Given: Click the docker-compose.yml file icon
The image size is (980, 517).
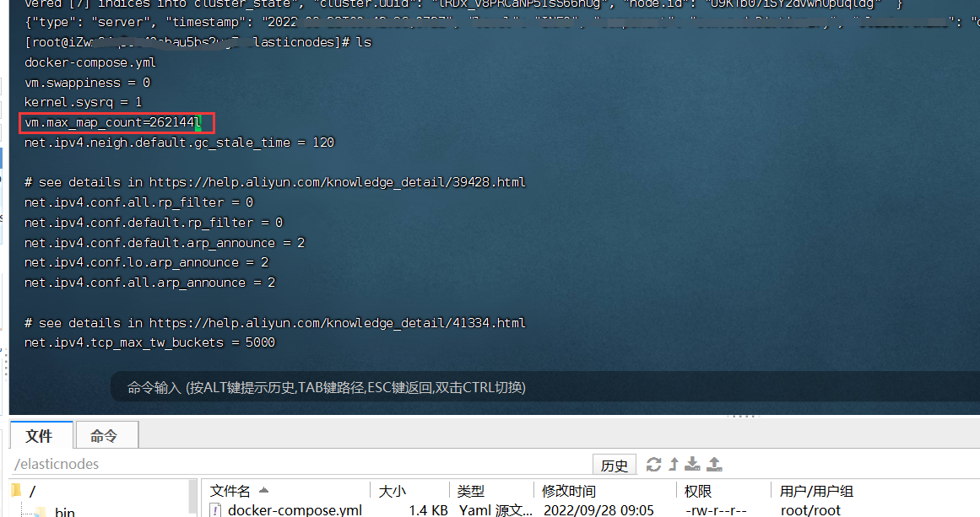Looking at the screenshot, I should point(215,510).
